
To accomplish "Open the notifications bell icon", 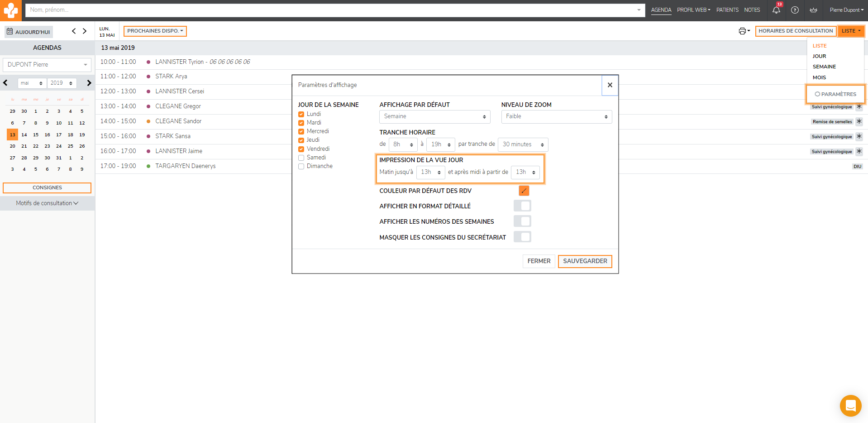I will [x=776, y=10].
